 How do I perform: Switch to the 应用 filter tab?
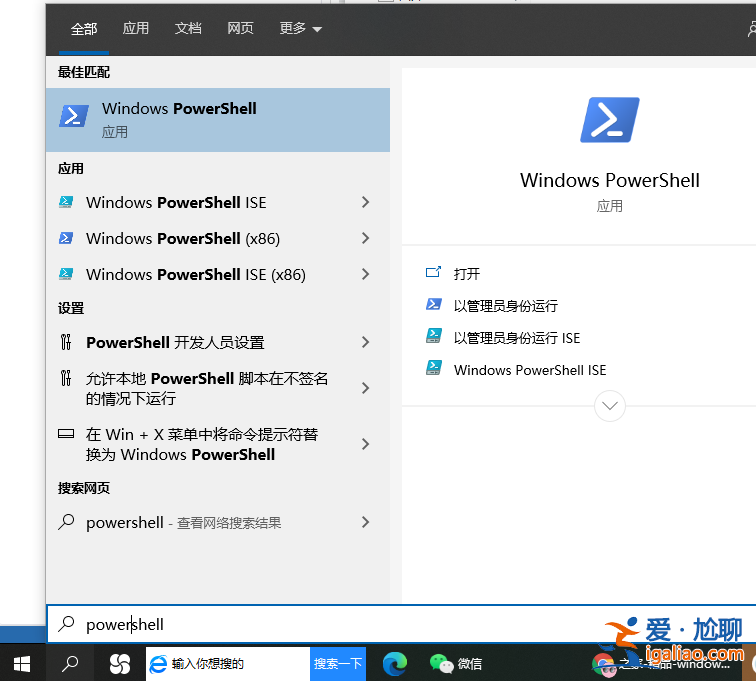point(135,28)
